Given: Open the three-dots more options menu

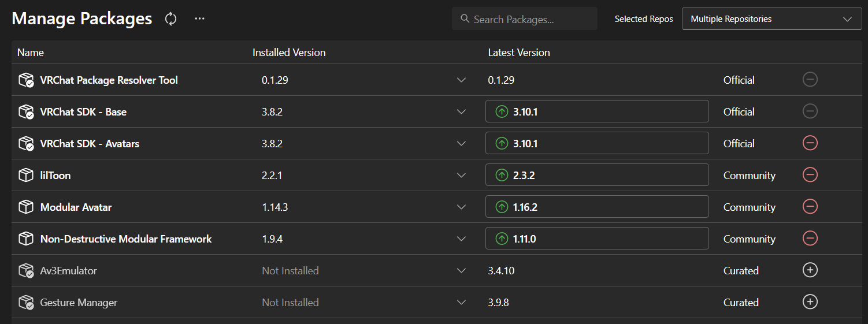Looking at the screenshot, I should [199, 18].
